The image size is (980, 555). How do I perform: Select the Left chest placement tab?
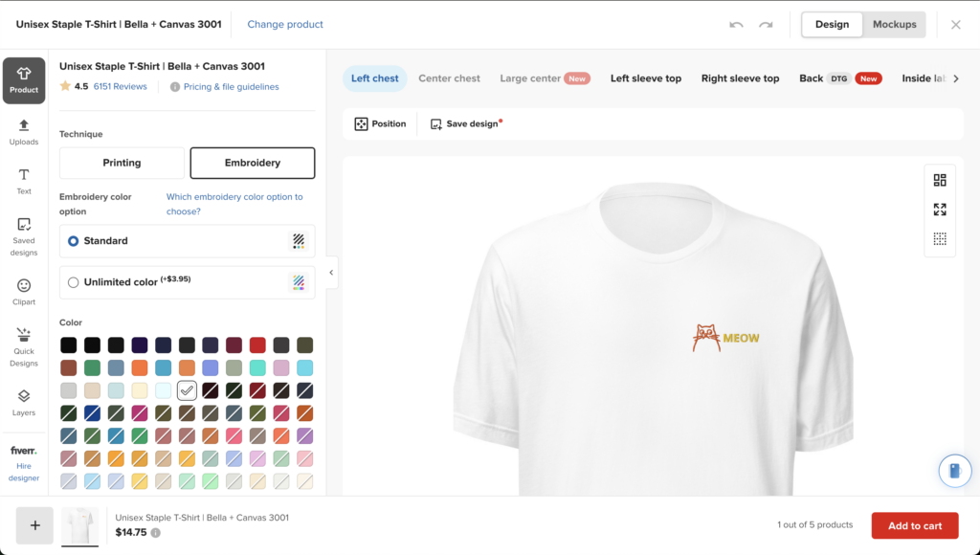click(374, 78)
